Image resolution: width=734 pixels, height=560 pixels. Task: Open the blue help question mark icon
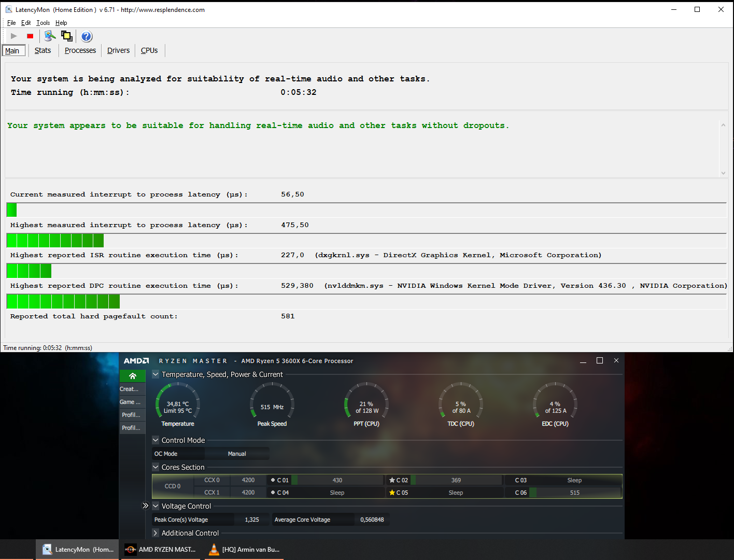point(87,36)
